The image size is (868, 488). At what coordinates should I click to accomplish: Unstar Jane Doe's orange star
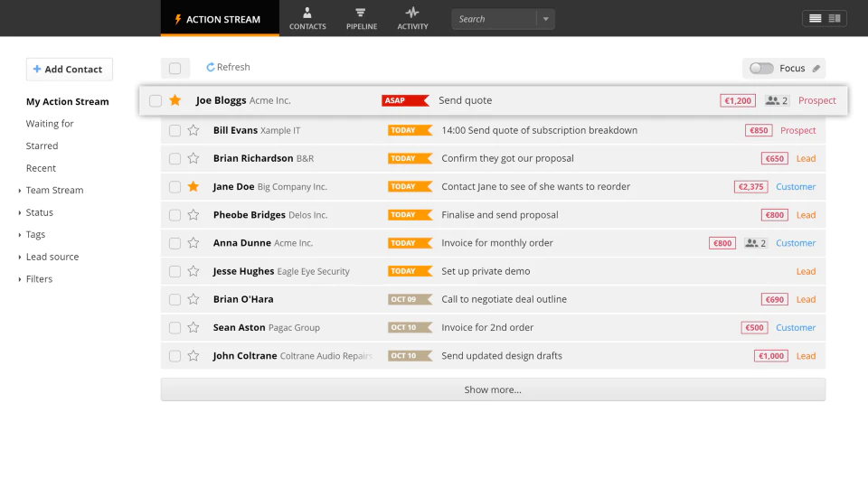pyautogui.click(x=193, y=186)
